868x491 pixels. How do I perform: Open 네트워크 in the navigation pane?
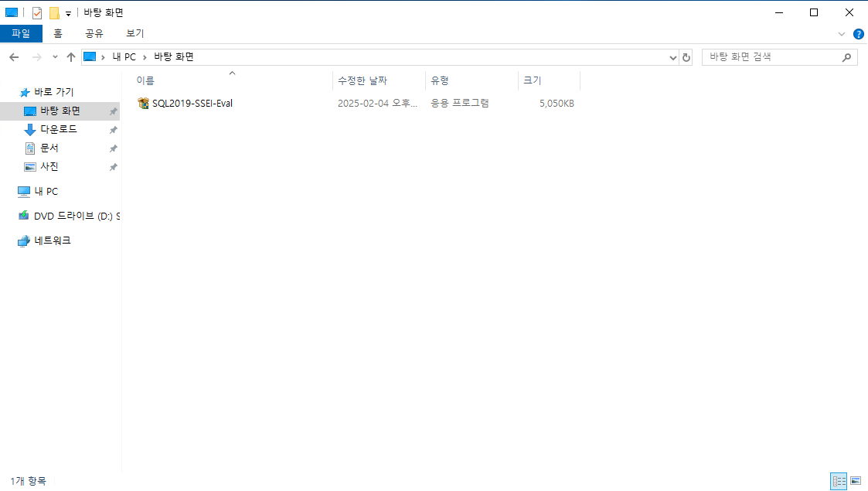pyautogui.click(x=53, y=240)
